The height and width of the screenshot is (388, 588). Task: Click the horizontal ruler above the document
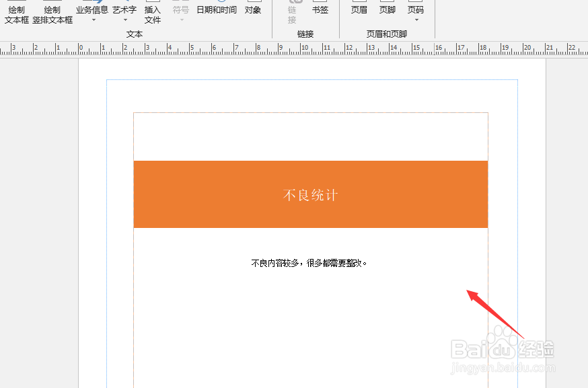(x=269, y=48)
